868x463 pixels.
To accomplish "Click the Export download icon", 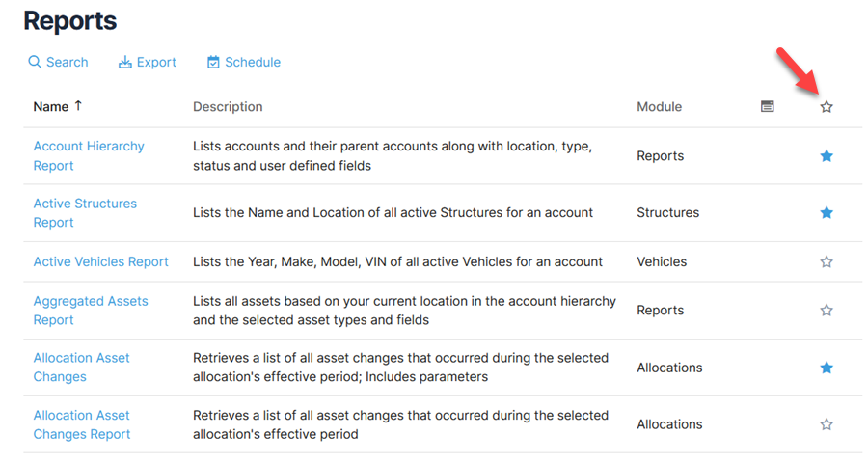I will click(124, 62).
